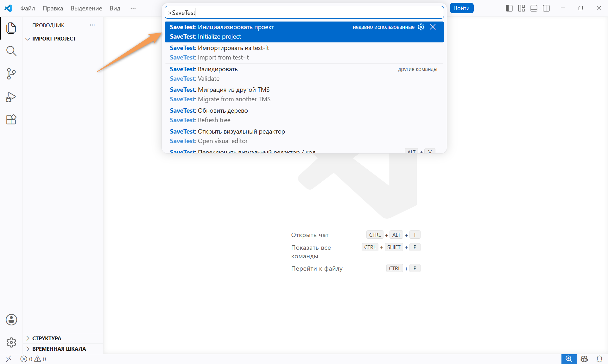Configure keybinding gear for Initialize project
The height and width of the screenshot is (364, 608).
[x=421, y=27]
